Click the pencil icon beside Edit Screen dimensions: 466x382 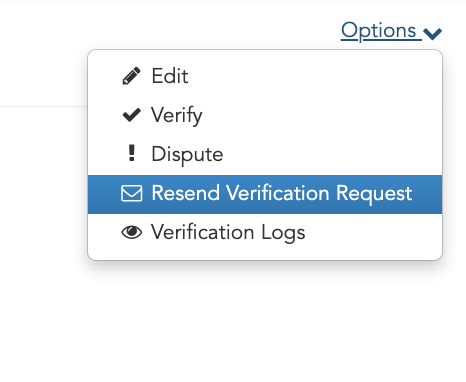pyautogui.click(x=132, y=76)
